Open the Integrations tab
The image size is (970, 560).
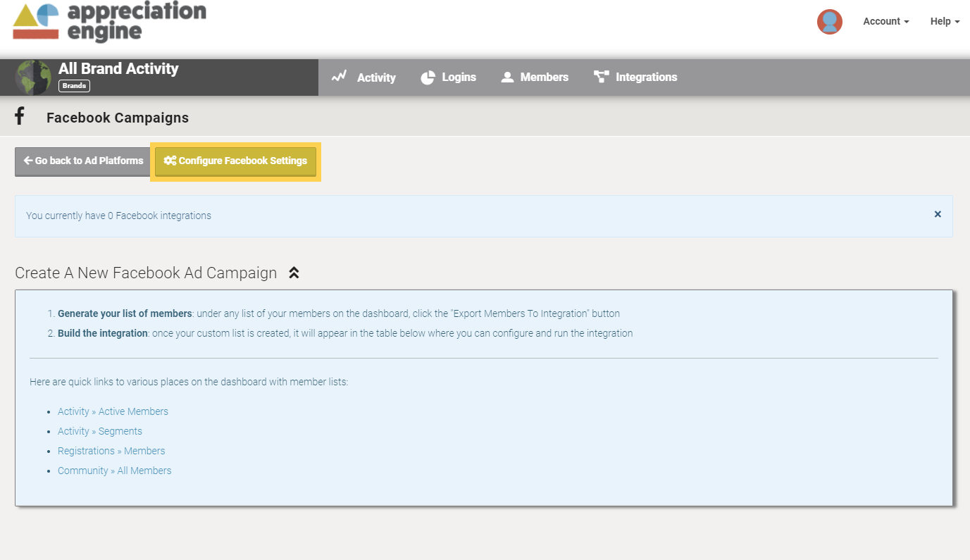pyautogui.click(x=635, y=77)
